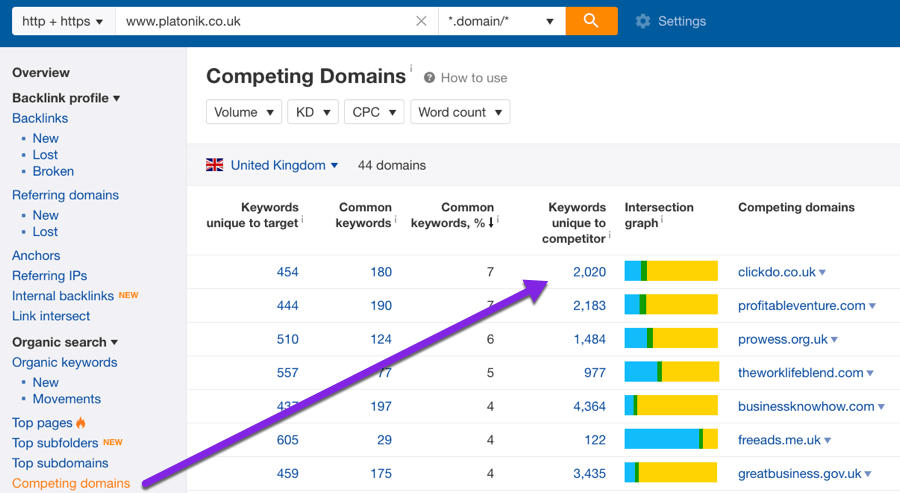Open the Word count filter dropdown

click(x=459, y=112)
